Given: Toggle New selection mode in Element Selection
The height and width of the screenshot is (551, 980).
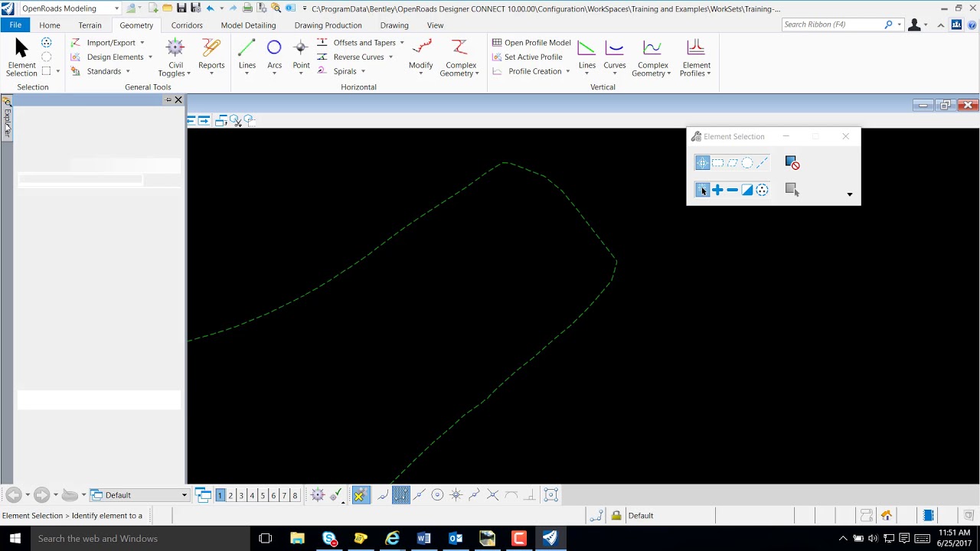Looking at the screenshot, I should pos(702,190).
